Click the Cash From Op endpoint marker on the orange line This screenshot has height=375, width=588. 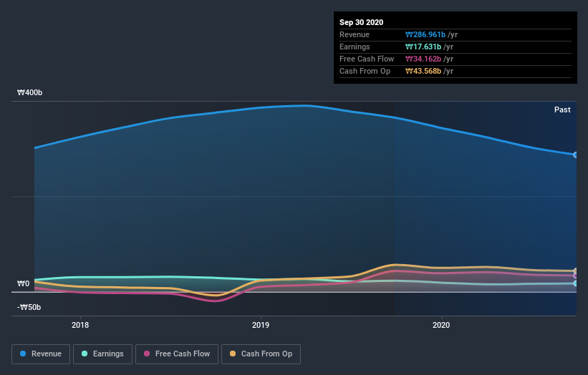(575, 271)
